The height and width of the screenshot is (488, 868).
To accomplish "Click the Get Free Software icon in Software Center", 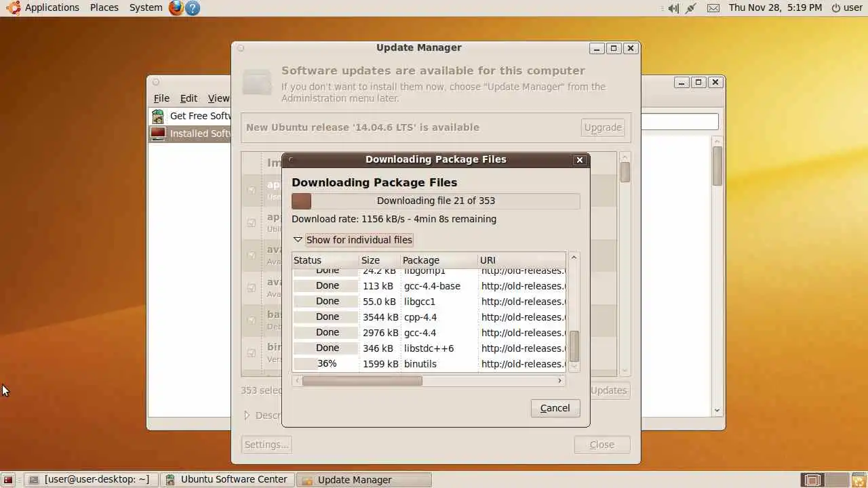I will [158, 116].
